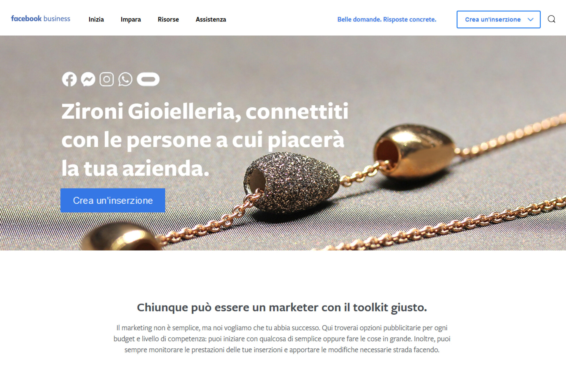This screenshot has width=566, height=392.
Task: Click the Chiunque può essere un marketer heading
Action: 282,308
